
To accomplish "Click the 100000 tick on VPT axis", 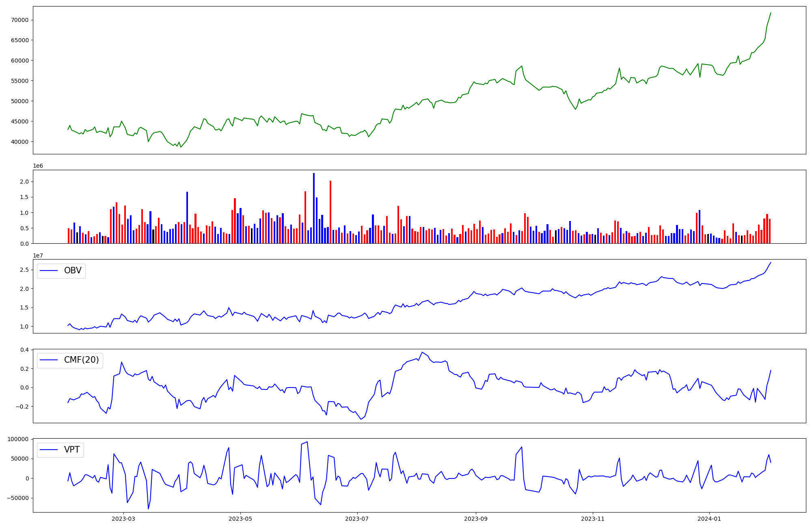I will coord(17,439).
